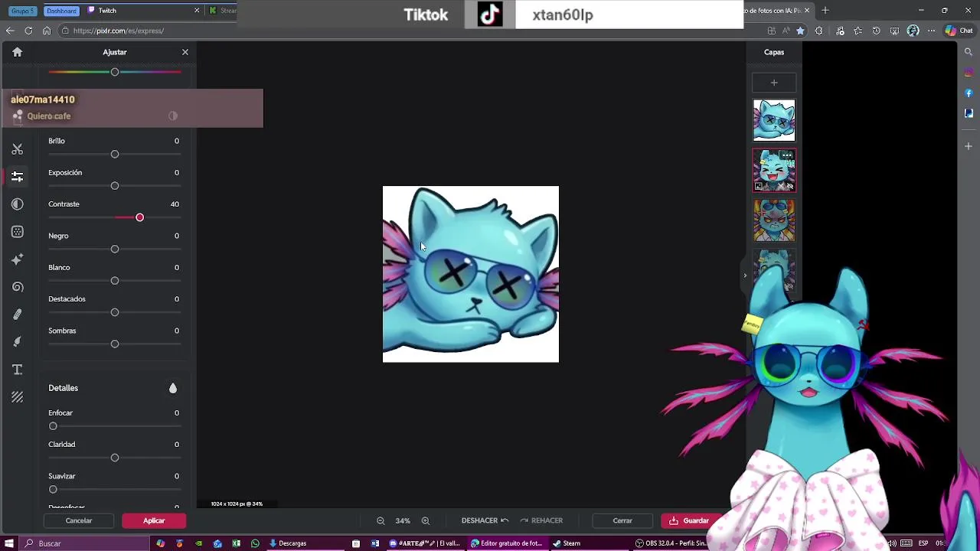Select the angry orange cat layer
The image size is (980, 551).
coord(774,220)
